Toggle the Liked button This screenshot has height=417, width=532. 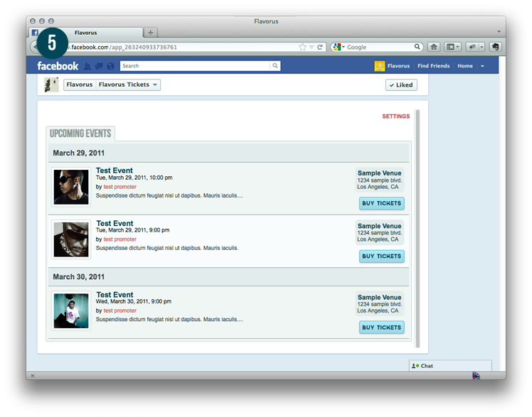pyautogui.click(x=401, y=85)
